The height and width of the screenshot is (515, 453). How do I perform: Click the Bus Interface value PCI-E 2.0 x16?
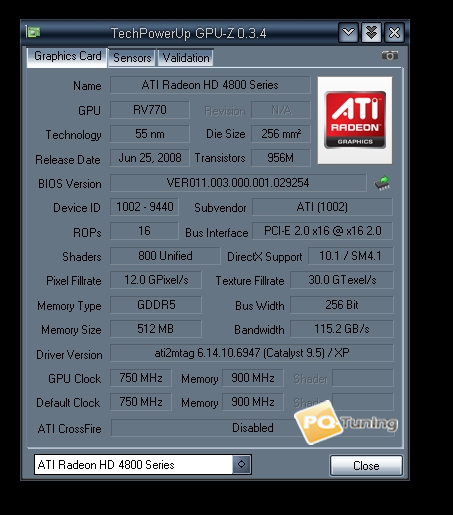[x=322, y=231]
